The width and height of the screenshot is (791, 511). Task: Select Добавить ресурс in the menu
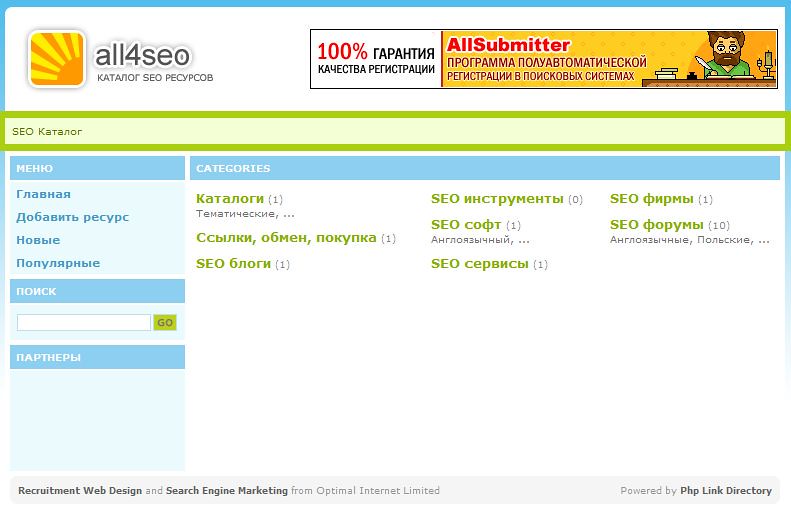click(72, 217)
